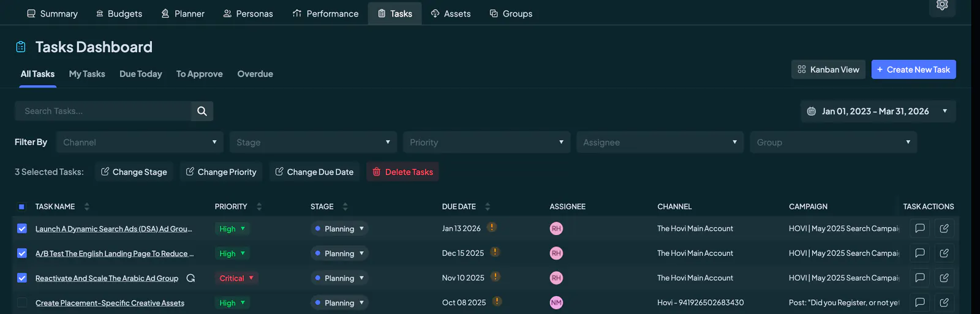This screenshot has width=980, height=314.
Task: Focus the Search Tasks input field
Action: click(103, 111)
